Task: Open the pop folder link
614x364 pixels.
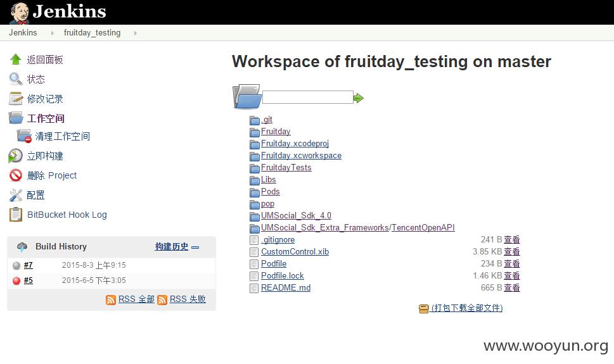Action: pyautogui.click(x=268, y=204)
